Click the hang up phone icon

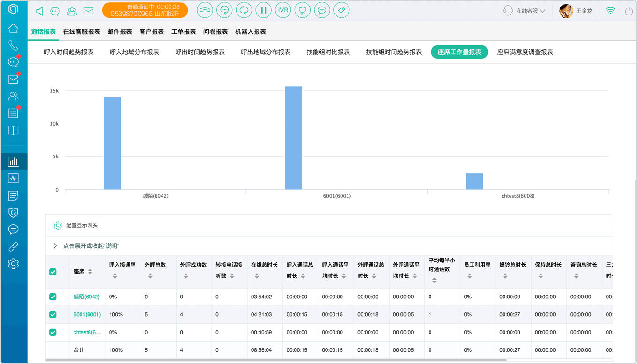pos(205,10)
